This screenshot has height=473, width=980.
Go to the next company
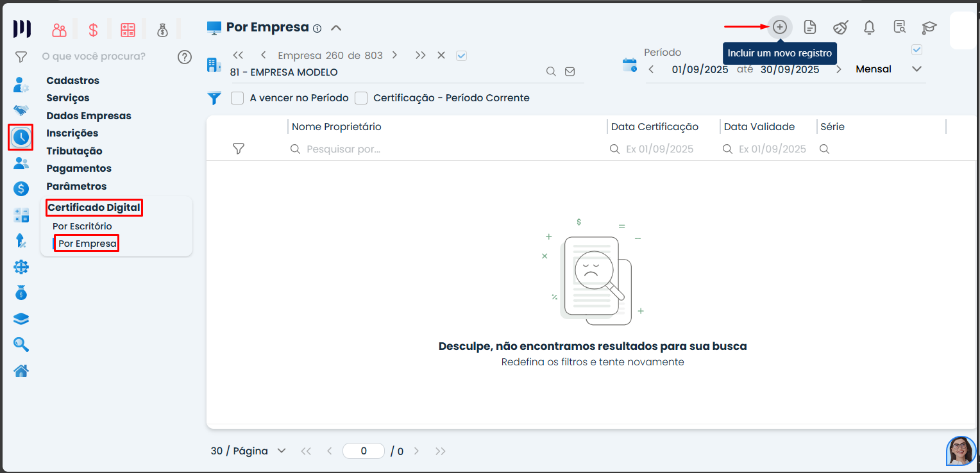[394, 55]
